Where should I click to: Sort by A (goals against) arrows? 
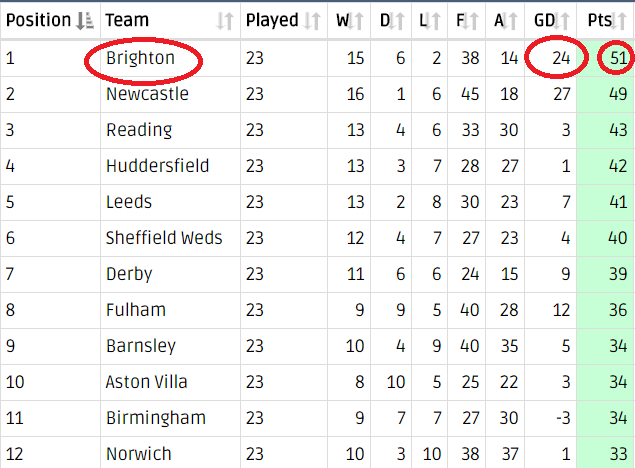pyautogui.click(x=510, y=21)
